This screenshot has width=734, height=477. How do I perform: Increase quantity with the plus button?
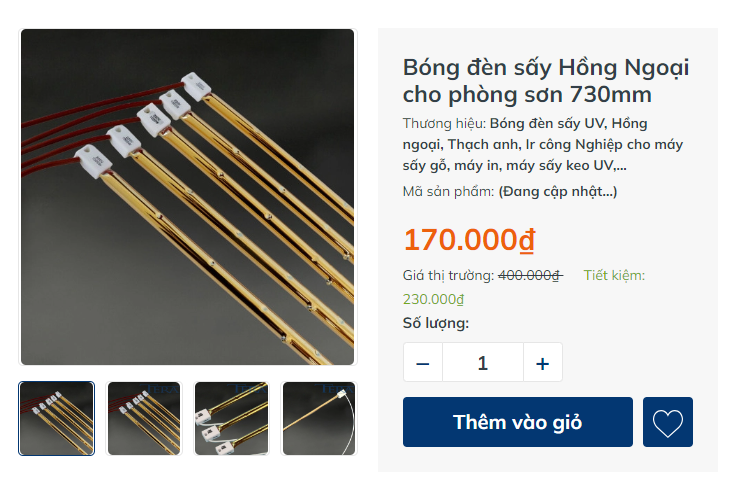coord(543,362)
